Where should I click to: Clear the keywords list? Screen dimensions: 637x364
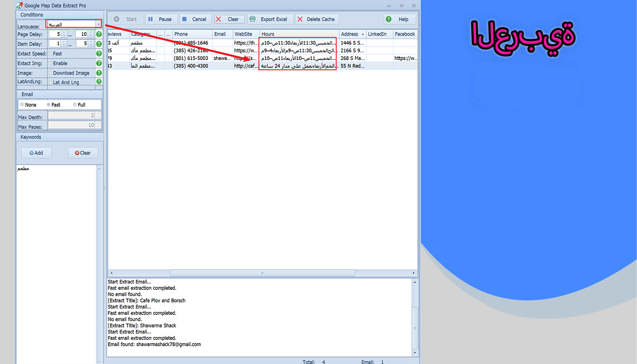pos(83,153)
